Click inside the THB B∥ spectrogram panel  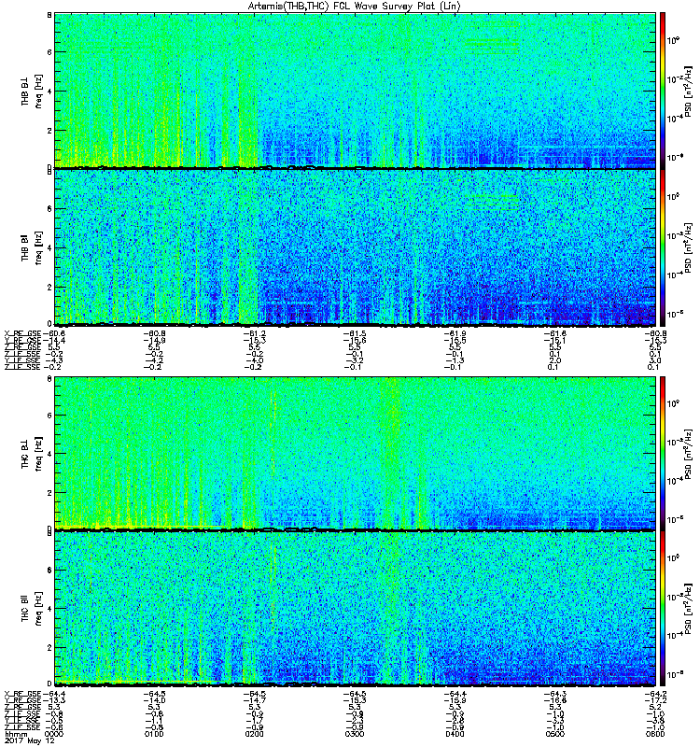click(355, 247)
